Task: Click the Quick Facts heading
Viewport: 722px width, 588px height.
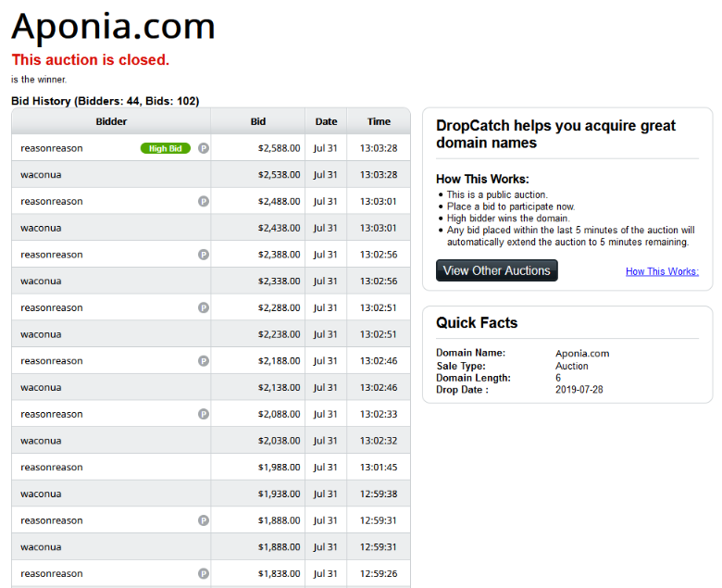Action: (477, 323)
